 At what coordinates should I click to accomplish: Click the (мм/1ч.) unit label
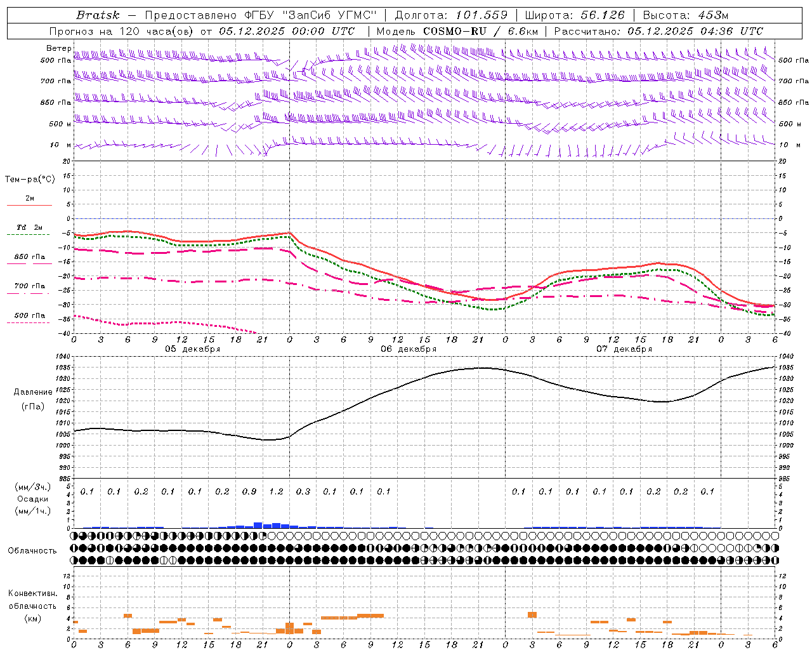click(33, 511)
